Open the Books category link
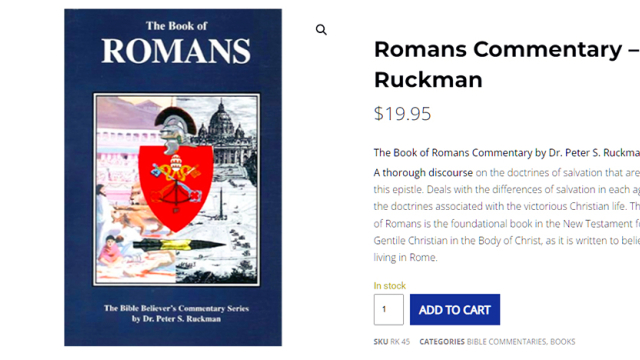The height and width of the screenshot is (360, 640). (x=562, y=342)
